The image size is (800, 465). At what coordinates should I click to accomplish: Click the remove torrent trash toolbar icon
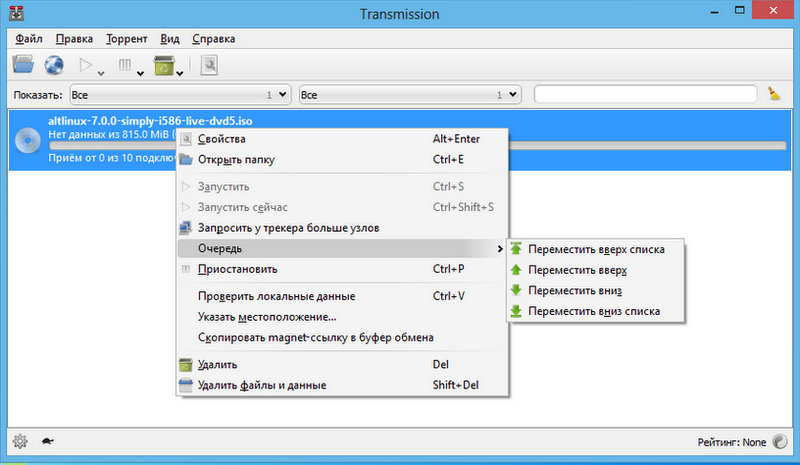tap(164, 65)
